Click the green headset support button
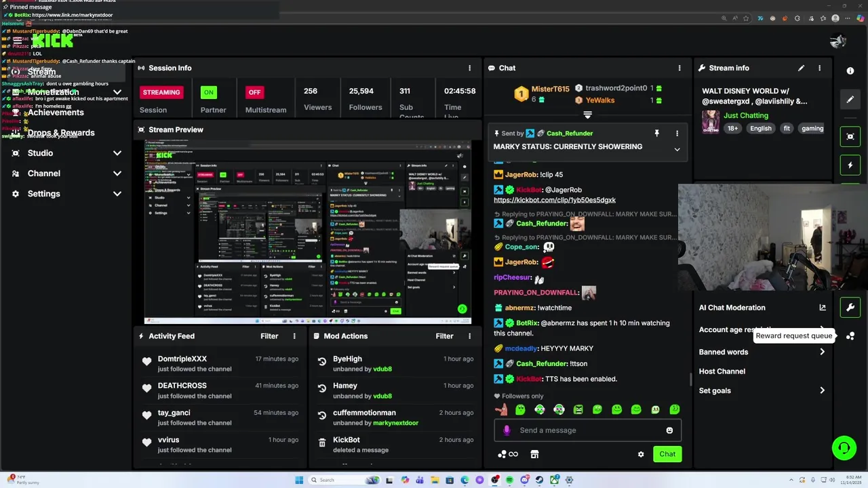868x488 pixels. coord(844,448)
